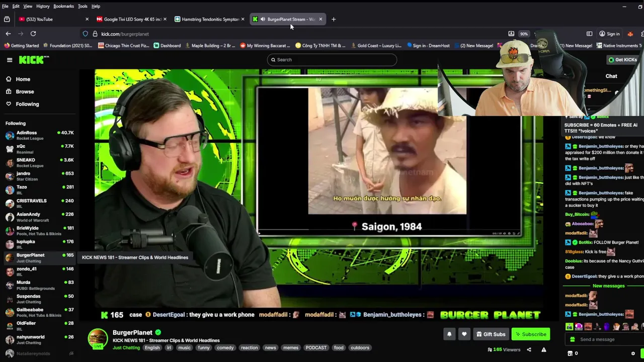Click BurgerPlanet verified badge icon
644x362 pixels.
(x=158, y=332)
